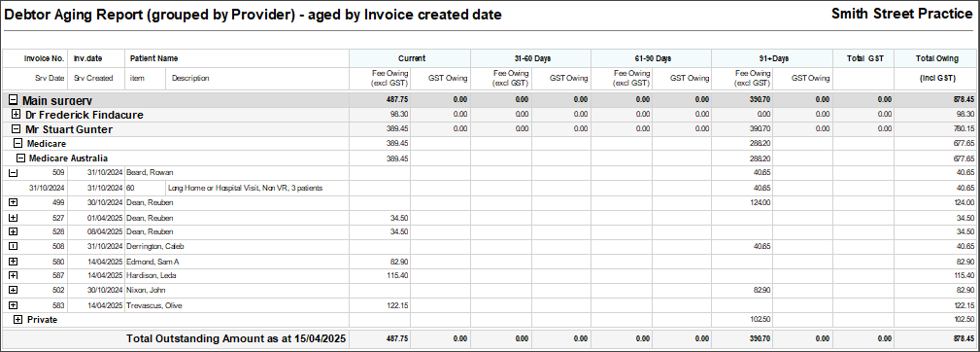The height and width of the screenshot is (352, 980).
Task: Click the Debtor Aging Report title
Action: (253, 15)
